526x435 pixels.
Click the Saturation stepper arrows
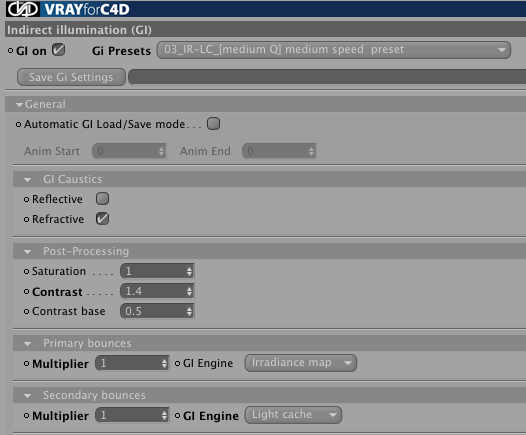(190, 271)
